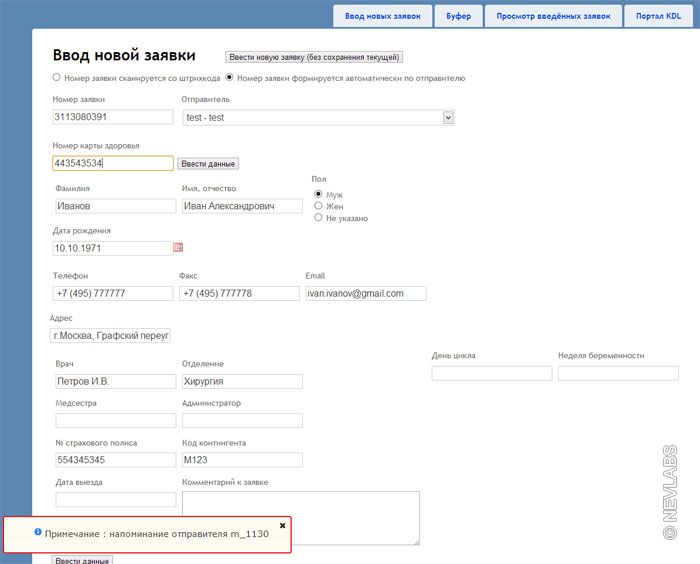Click the info icon in the notification
Screen dimensions: 700x564
pos(38,532)
